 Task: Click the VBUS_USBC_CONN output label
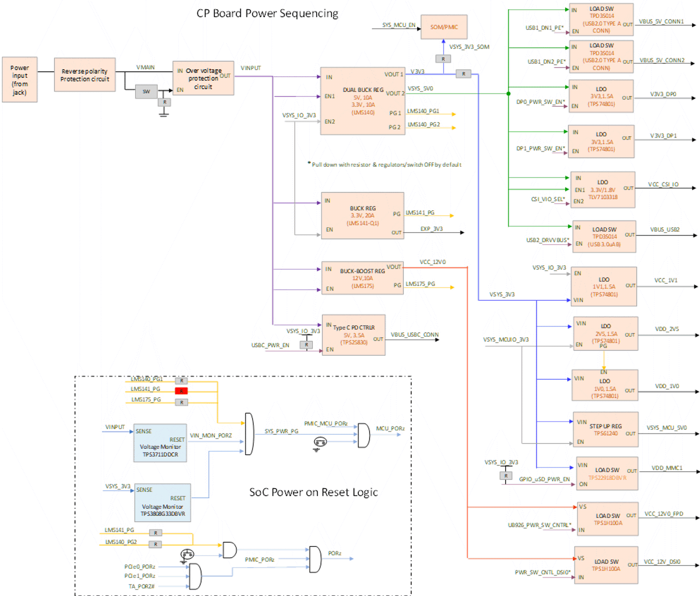coord(415,335)
